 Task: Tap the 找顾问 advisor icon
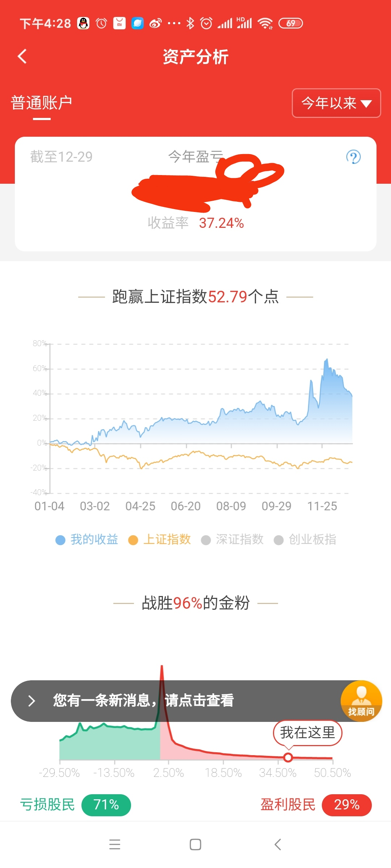pos(361,701)
